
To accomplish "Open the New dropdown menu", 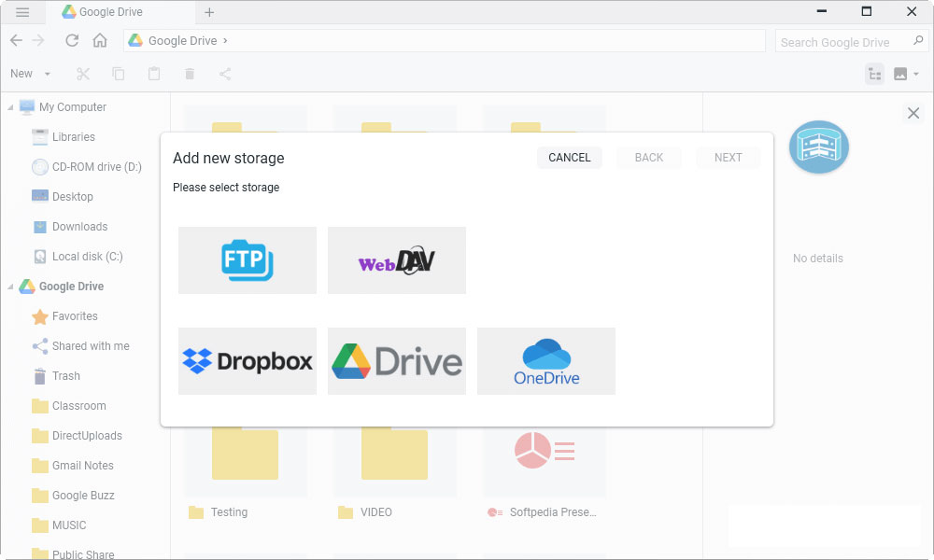I will [31, 74].
